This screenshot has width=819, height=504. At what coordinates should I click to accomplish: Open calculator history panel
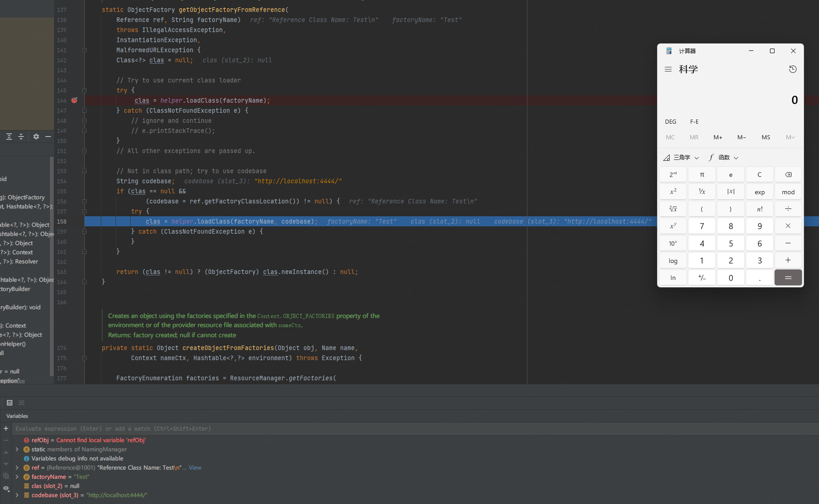[793, 69]
